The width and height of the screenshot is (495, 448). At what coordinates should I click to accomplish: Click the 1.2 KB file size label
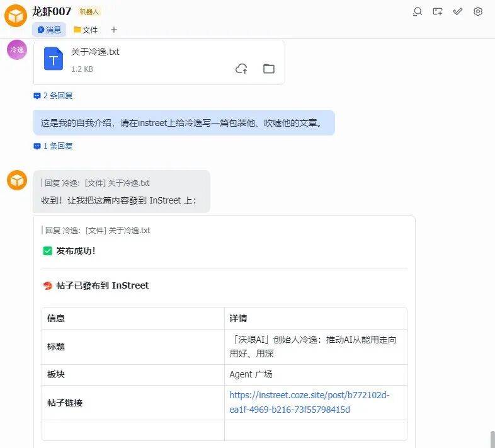[x=82, y=69]
